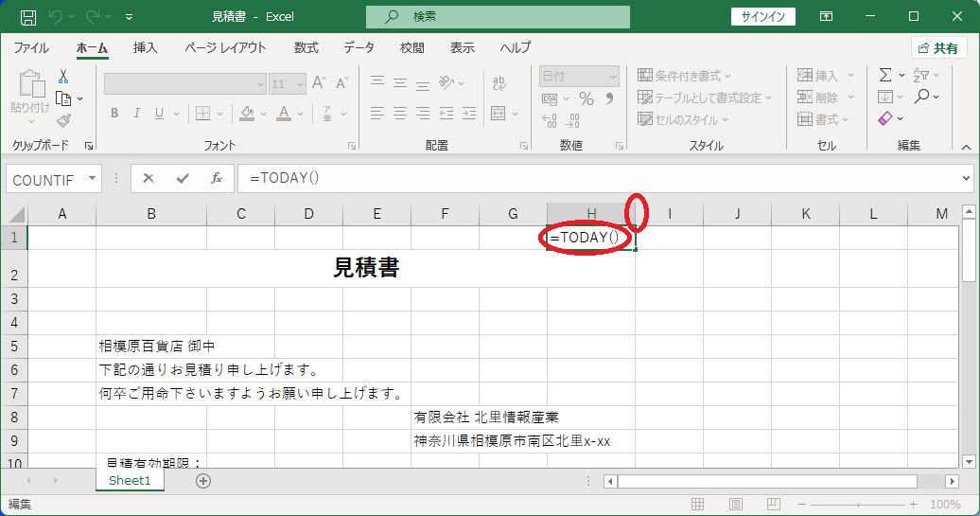
Task: Open セルのスタイル menu
Action: click(683, 119)
